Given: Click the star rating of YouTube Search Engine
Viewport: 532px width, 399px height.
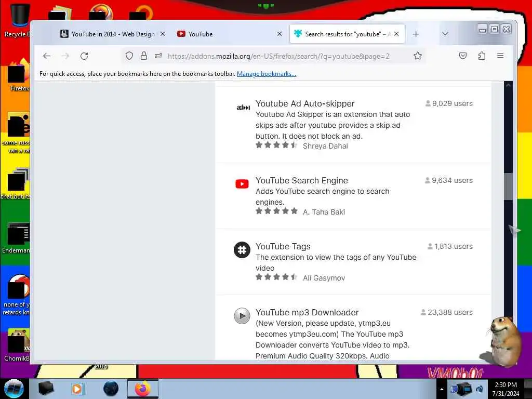Looking at the screenshot, I should [x=276, y=211].
